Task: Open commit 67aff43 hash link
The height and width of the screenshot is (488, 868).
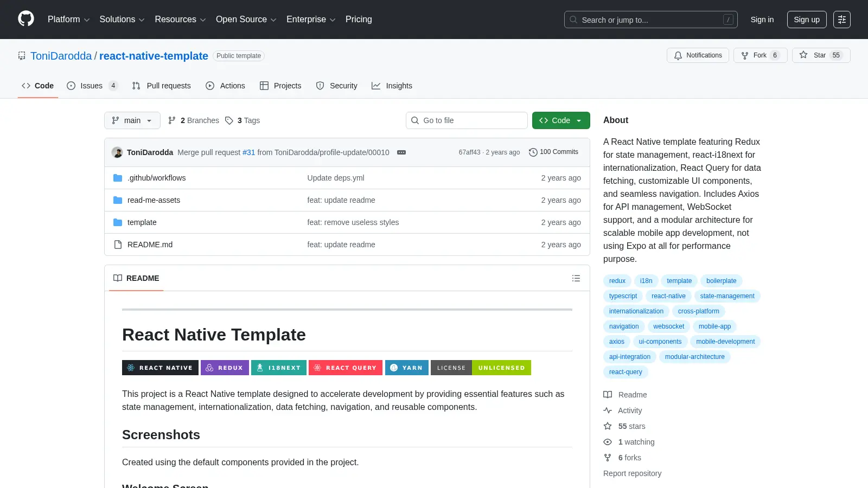Action: coord(469,152)
